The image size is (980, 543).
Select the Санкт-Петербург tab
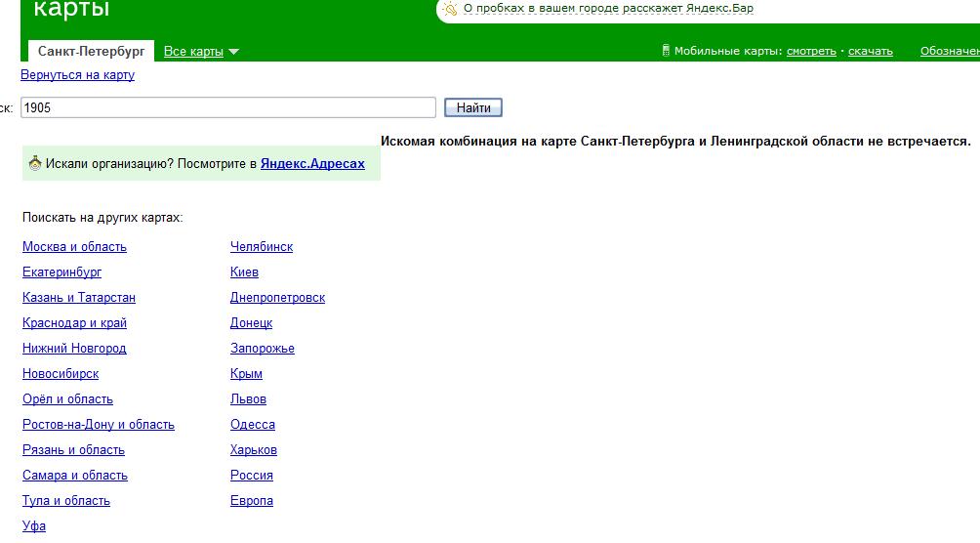[91, 52]
